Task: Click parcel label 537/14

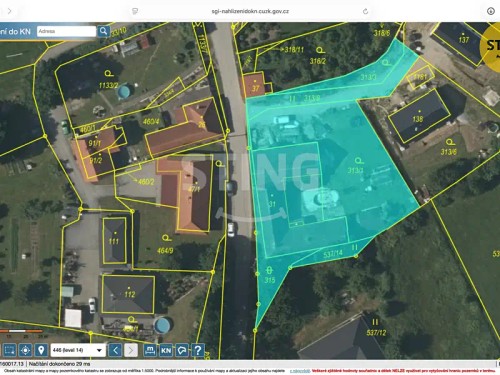Action: click(333, 254)
